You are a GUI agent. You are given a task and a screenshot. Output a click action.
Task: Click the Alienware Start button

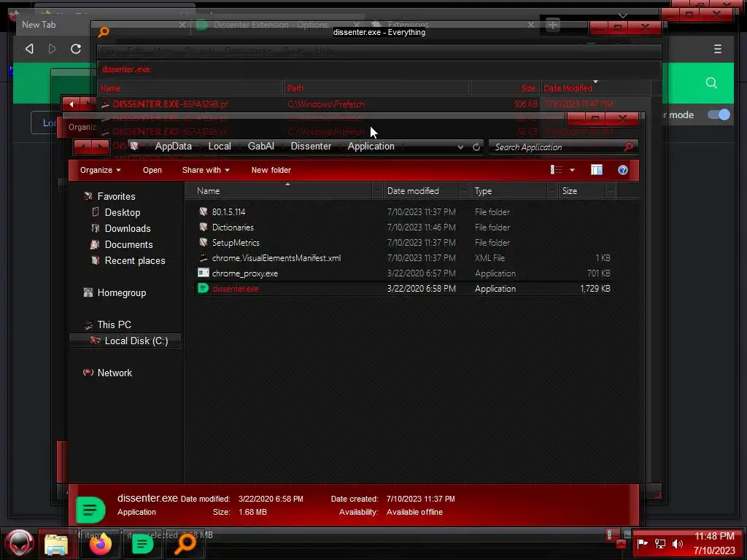pyautogui.click(x=19, y=543)
